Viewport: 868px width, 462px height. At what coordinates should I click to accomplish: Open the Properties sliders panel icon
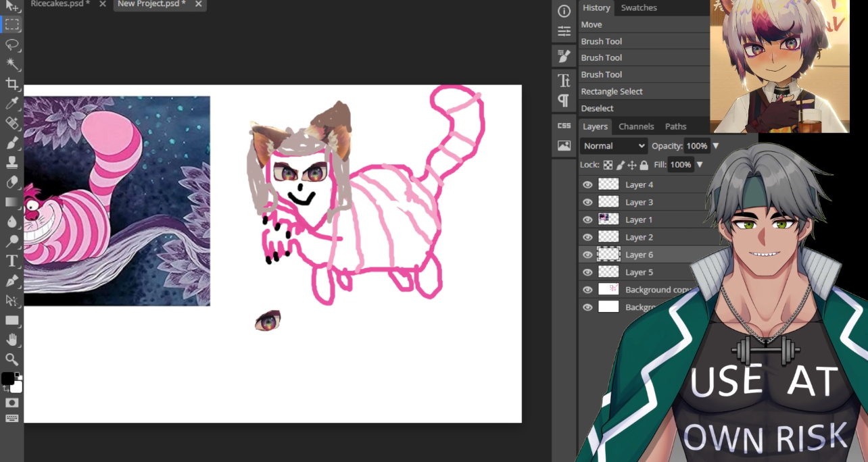[x=564, y=31]
